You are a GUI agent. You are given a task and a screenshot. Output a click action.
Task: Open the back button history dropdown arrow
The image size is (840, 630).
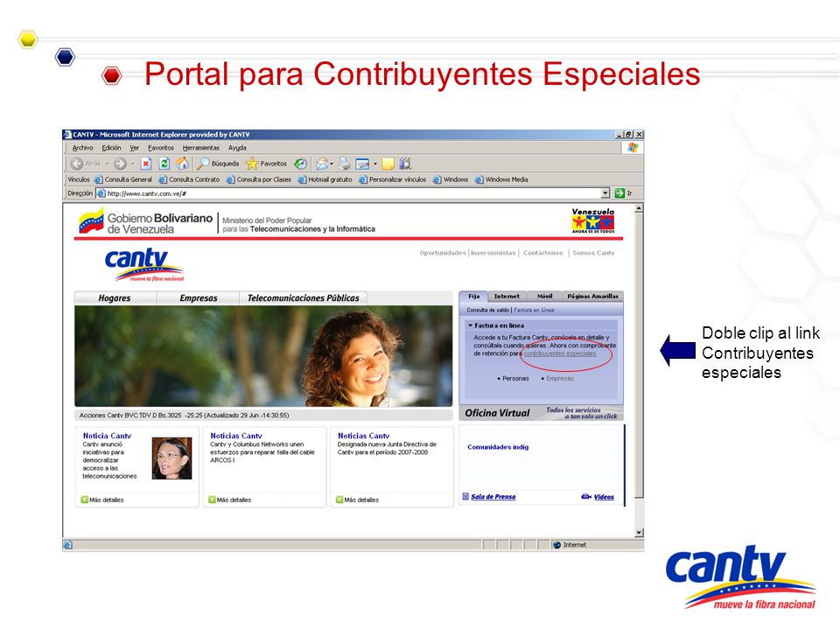point(107,164)
